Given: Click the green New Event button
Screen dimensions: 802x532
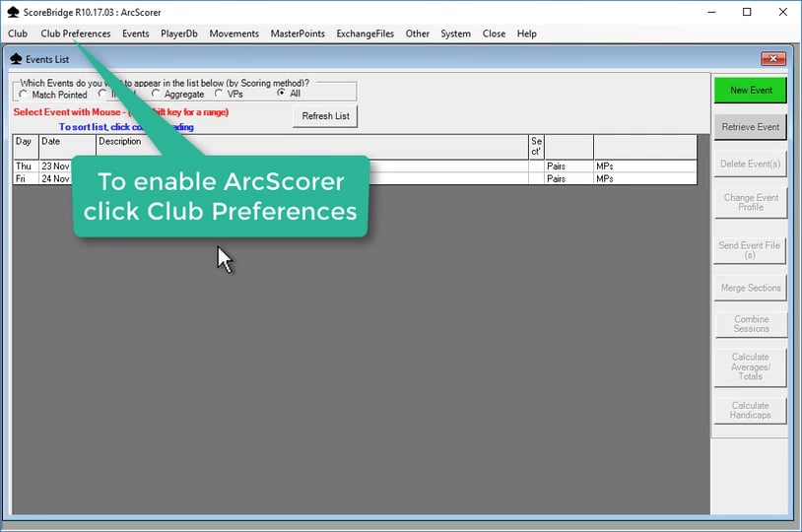Looking at the screenshot, I should [x=751, y=90].
